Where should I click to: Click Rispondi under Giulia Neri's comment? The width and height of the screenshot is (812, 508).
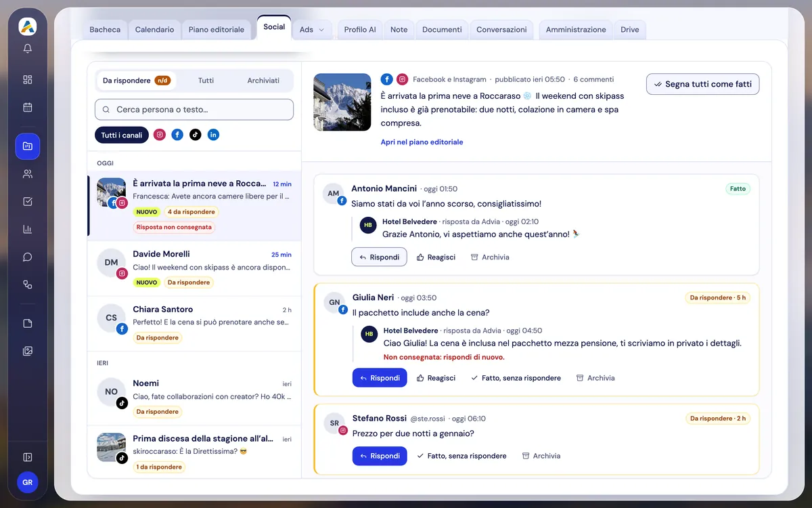click(x=380, y=378)
